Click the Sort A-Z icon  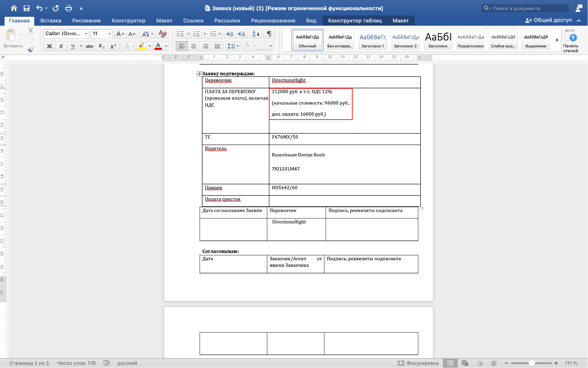(256, 34)
